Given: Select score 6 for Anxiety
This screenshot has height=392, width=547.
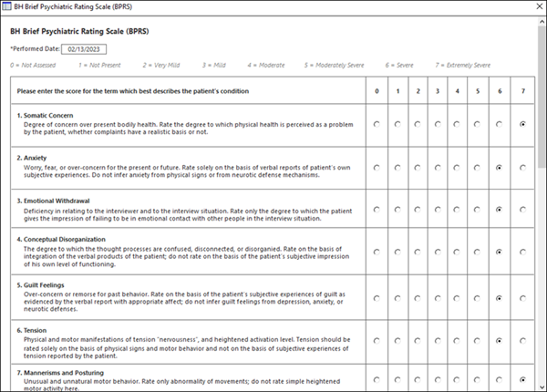Looking at the screenshot, I should tap(500, 168).
